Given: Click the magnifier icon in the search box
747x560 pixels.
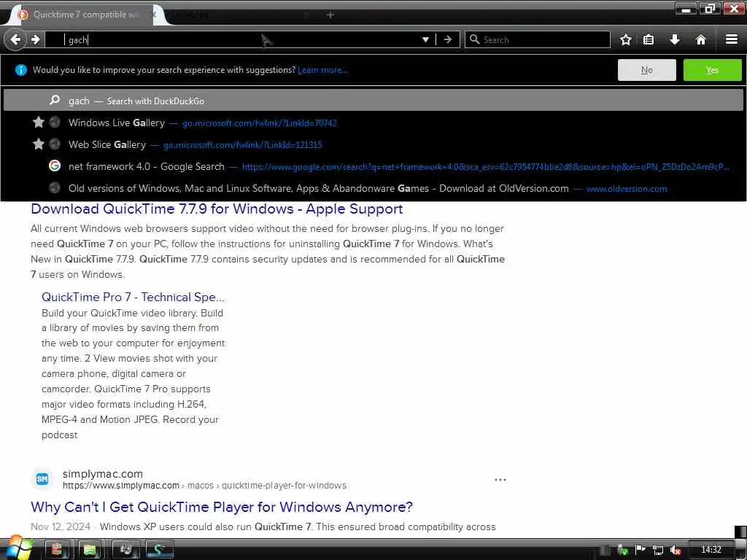Looking at the screenshot, I should pyautogui.click(x=474, y=39).
